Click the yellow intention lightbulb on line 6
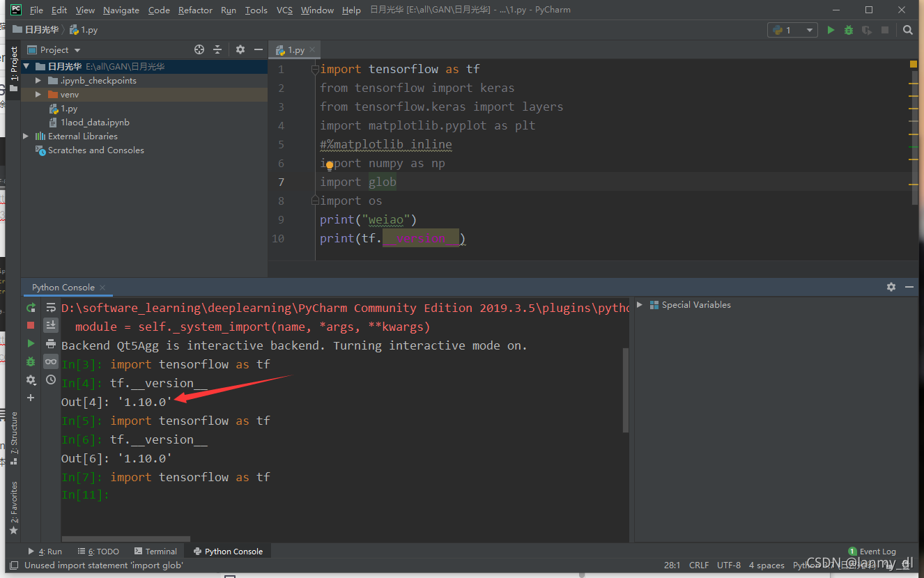This screenshot has width=924, height=578. 330,166
